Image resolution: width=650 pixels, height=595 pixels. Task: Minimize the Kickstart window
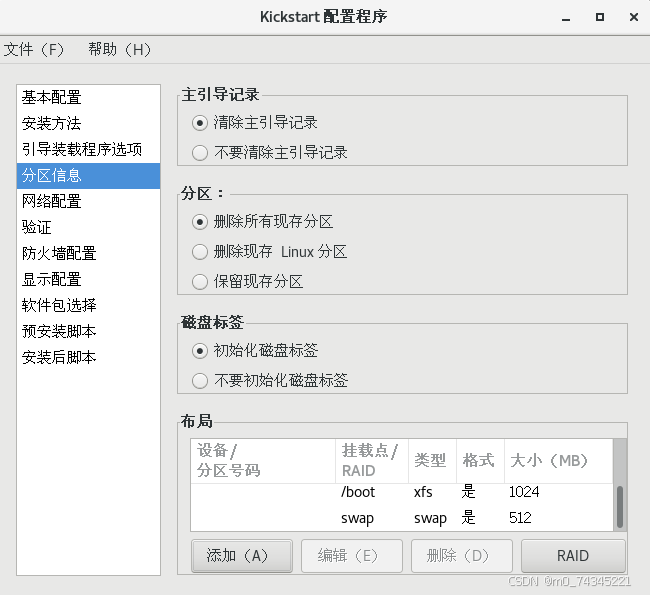coord(566,17)
